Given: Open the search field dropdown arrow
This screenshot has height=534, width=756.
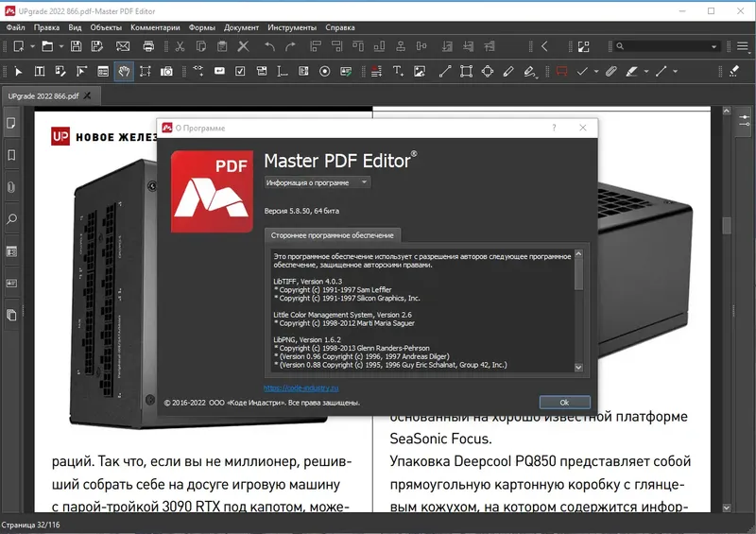Looking at the screenshot, I should [x=714, y=47].
